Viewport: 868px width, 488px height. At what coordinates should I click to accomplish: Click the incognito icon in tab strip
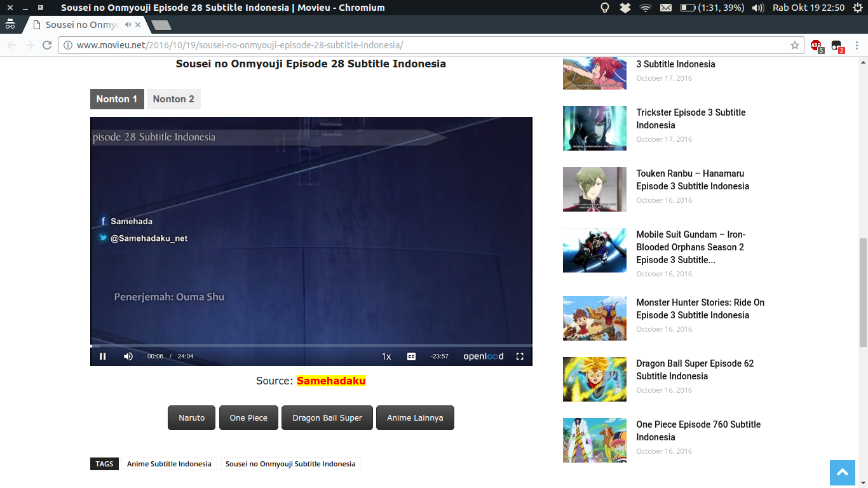[x=10, y=25]
